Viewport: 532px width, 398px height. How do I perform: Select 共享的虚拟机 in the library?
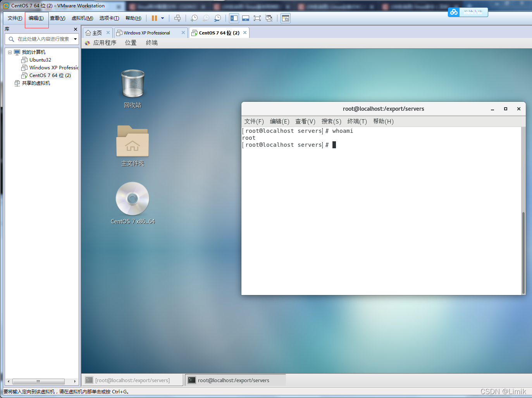click(36, 83)
